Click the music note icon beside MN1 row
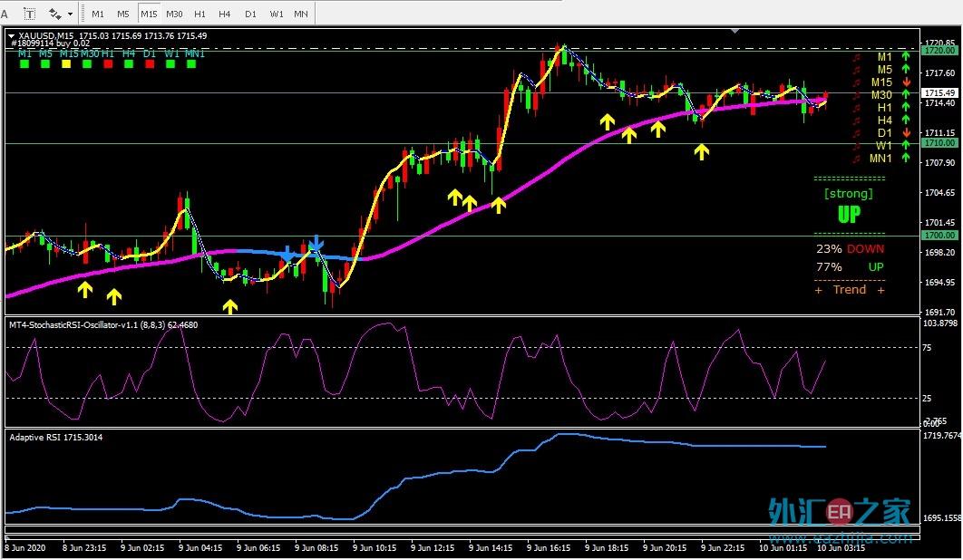The image size is (963, 560). [x=857, y=159]
